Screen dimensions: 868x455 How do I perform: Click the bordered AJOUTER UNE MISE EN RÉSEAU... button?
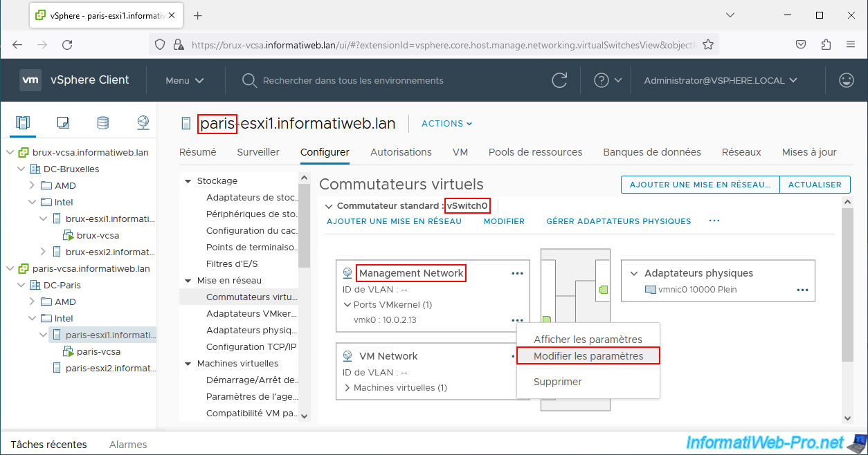click(700, 185)
